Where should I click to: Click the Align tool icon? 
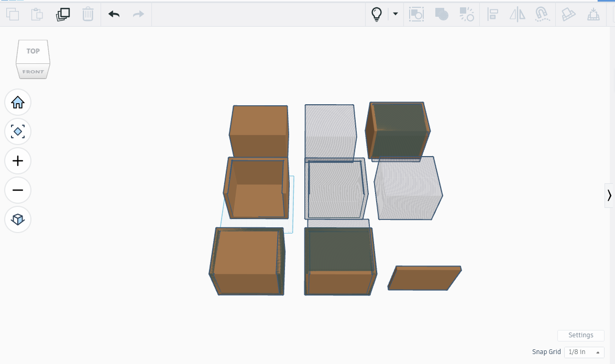pyautogui.click(x=492, y=15)
